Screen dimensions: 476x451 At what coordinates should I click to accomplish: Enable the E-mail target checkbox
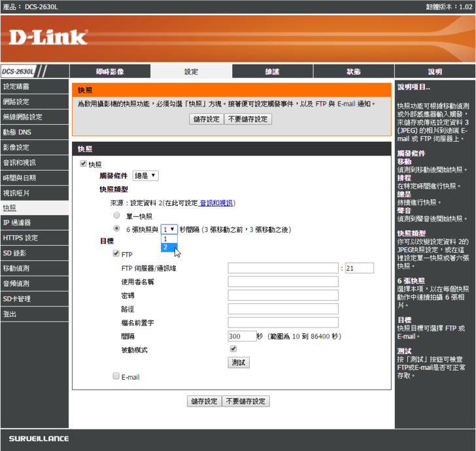point(116,376)
